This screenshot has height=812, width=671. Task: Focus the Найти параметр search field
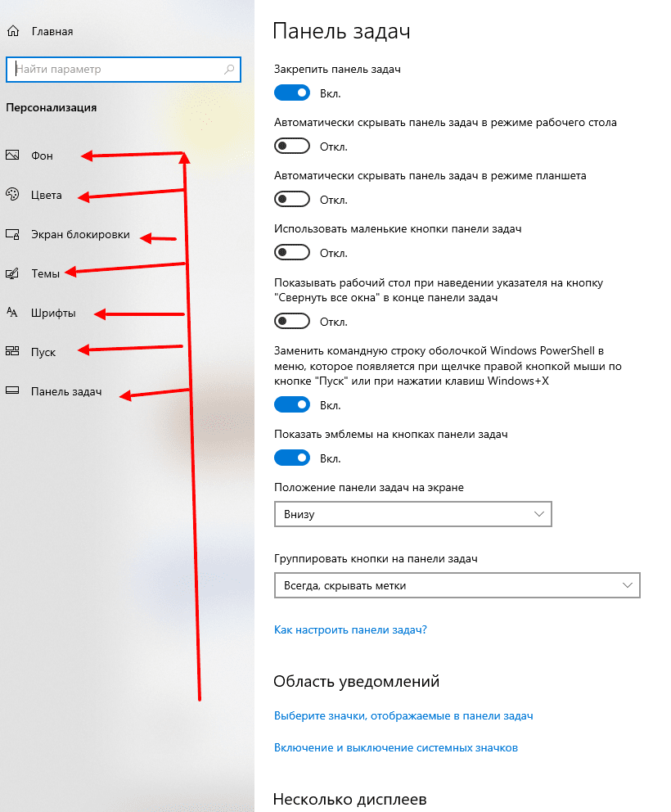pos(124,70)
